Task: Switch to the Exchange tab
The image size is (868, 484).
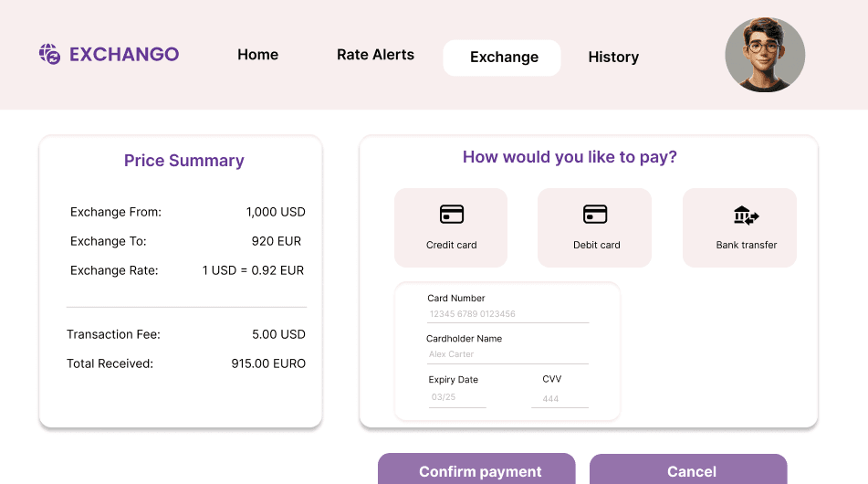Action: click(x=502, y=58)
